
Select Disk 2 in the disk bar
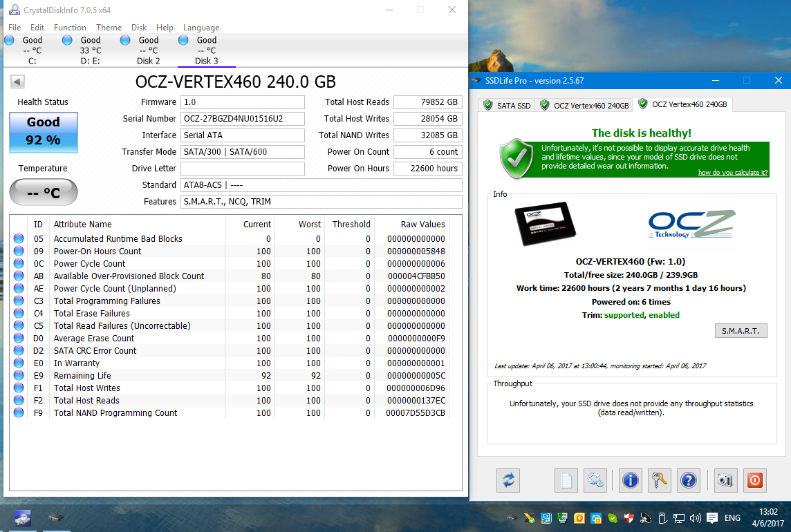click(148, 50)
